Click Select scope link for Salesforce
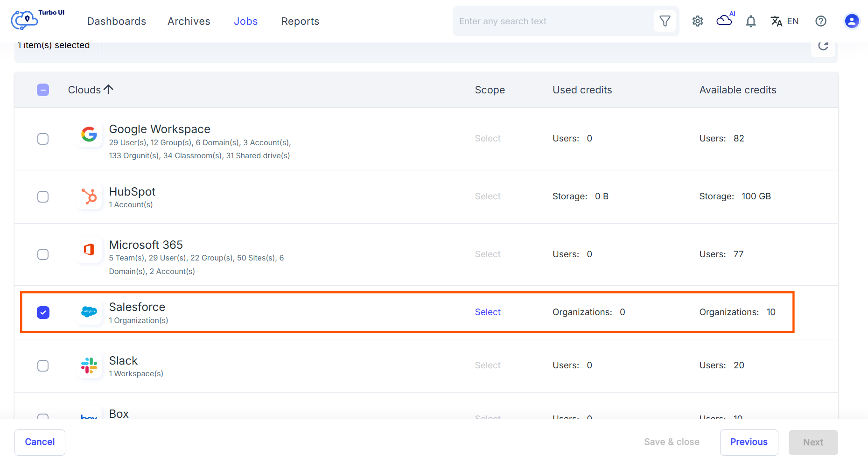 (x=488, y=312)
